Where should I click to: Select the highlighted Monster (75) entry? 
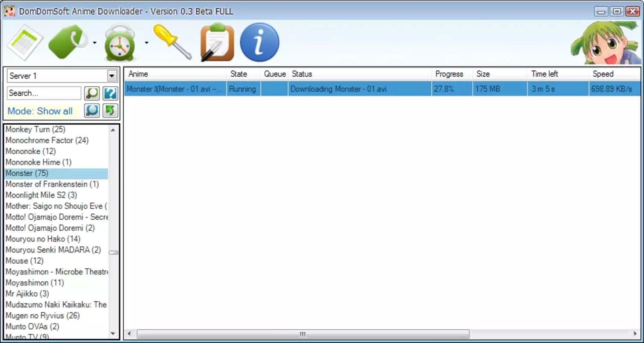click(x=56, y=173)
